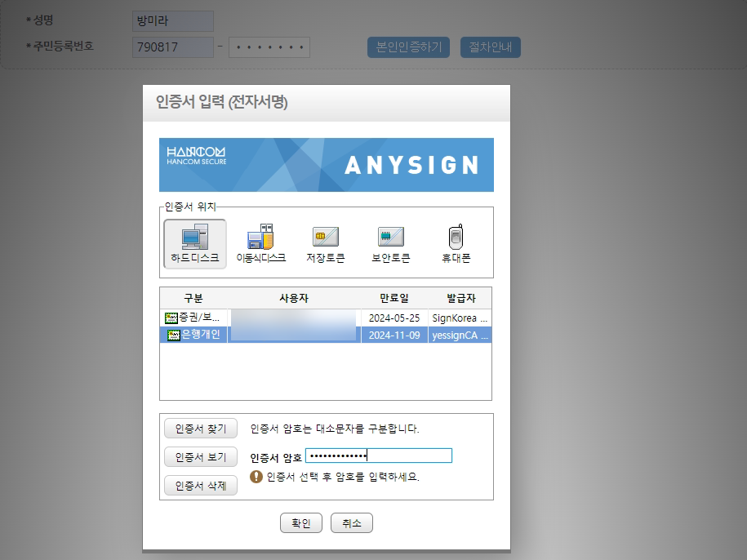Viewport: 747px width, 560px height.
Task: Click 인증서 삭제 to delete certificate
Action: 201,486
